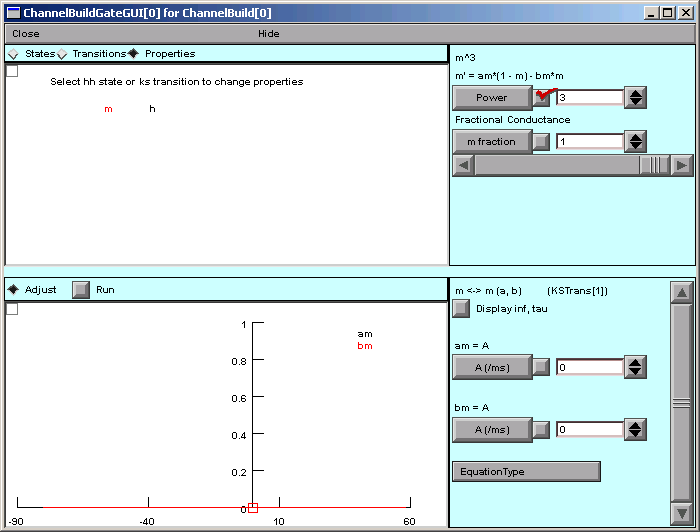Open the EquationType menu
Viewport: 700px width, 532px height.
526,472
